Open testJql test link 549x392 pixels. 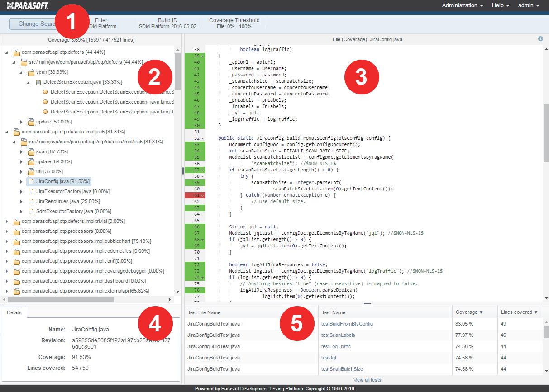(329, 358)
